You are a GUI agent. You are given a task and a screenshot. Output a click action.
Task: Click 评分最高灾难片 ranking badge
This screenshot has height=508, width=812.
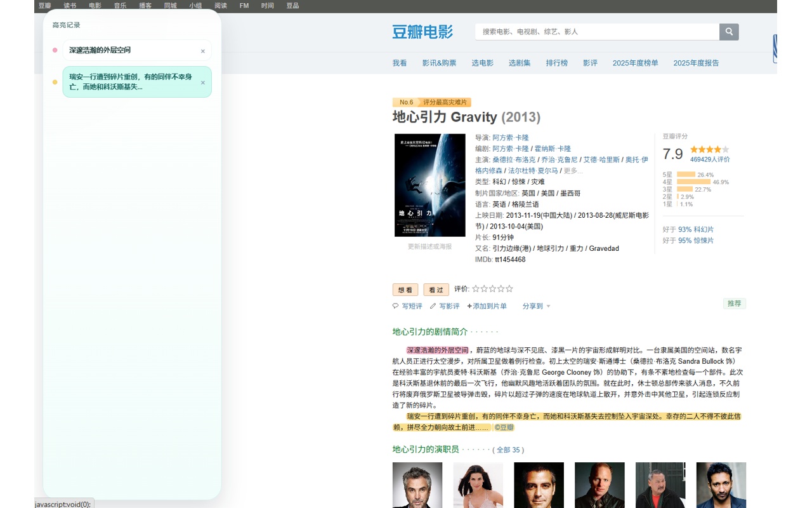[x=446, y=102]
